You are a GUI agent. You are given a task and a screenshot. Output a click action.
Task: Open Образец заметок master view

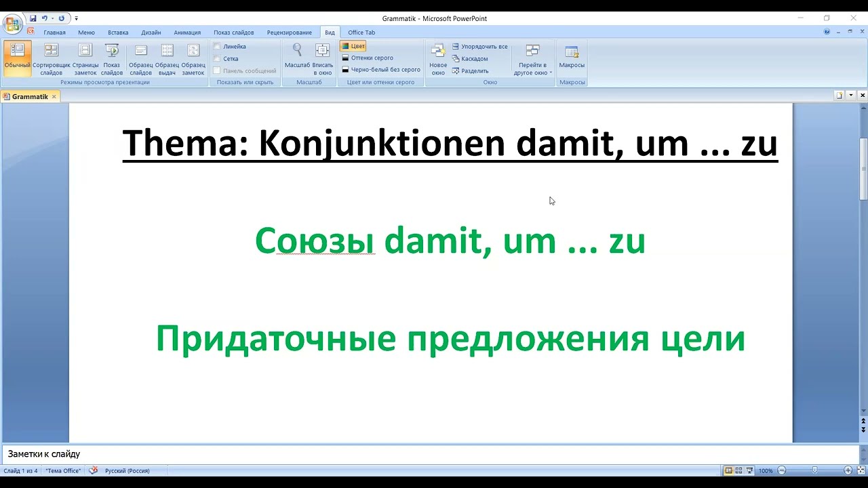193,58
